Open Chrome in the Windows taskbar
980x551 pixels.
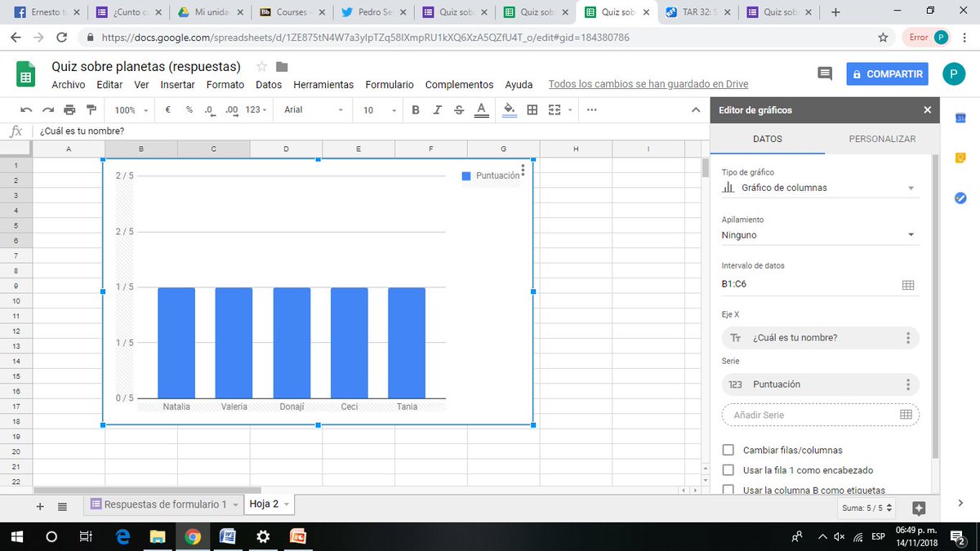pyautogui.click(x=193, y=536)
